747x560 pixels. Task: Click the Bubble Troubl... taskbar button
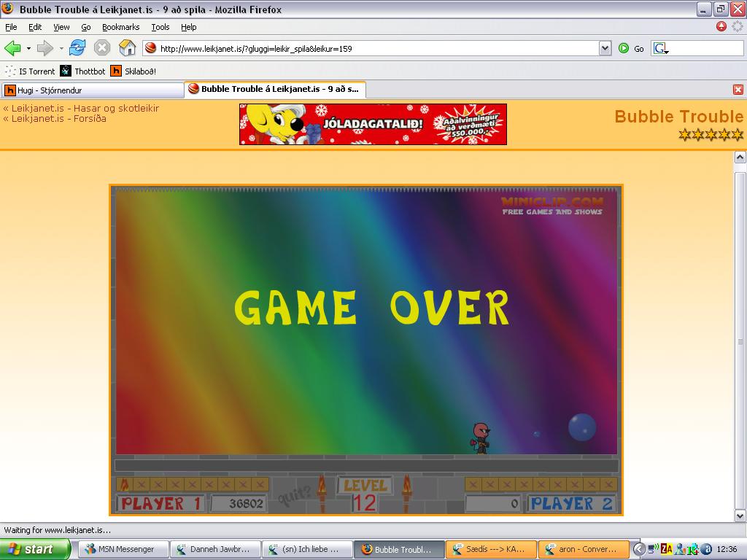coord(399,549)
